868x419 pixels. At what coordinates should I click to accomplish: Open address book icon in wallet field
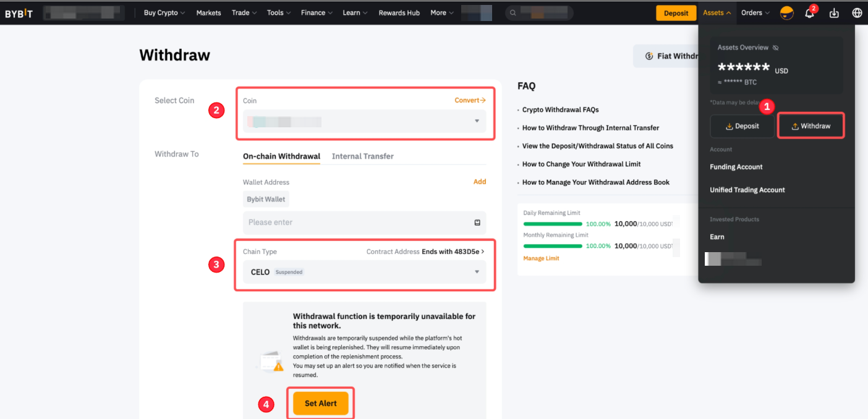477,222
